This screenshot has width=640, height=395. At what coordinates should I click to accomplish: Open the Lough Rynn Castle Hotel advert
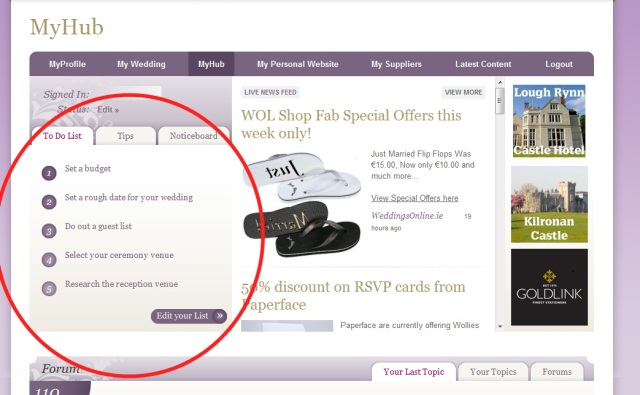pyautogui.click(x=549, y=121)
